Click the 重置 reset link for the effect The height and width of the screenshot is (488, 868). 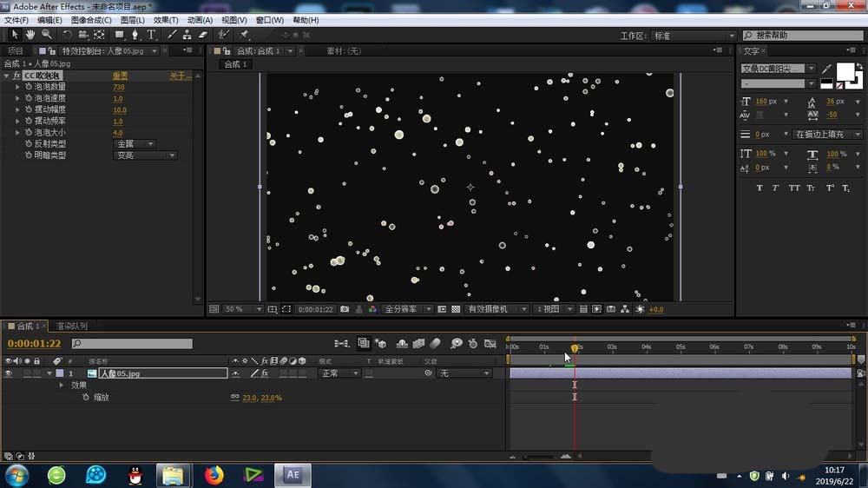click(x=120, y=76)
